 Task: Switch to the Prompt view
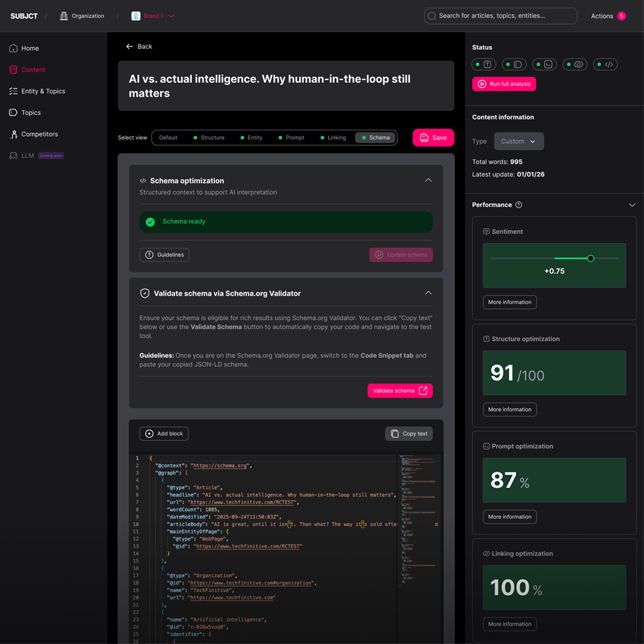pyautogui.click(x=291, y=138)
